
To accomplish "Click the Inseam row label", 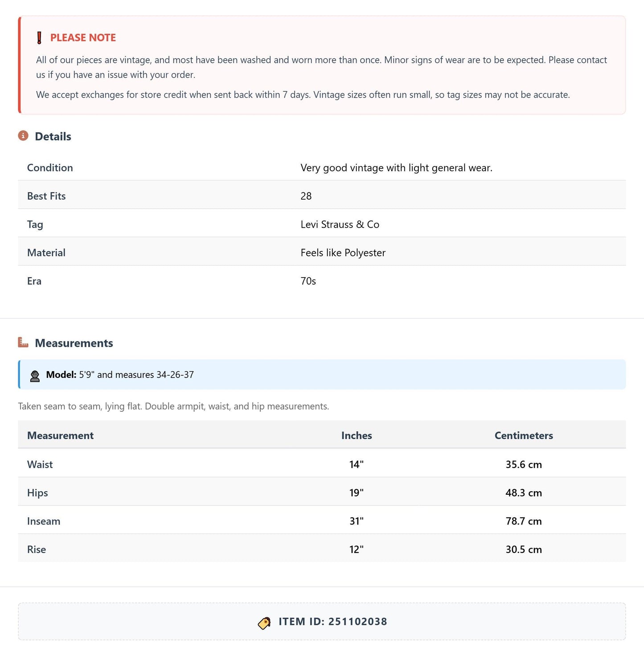I will pyautogui.click(x=44, y=521).
